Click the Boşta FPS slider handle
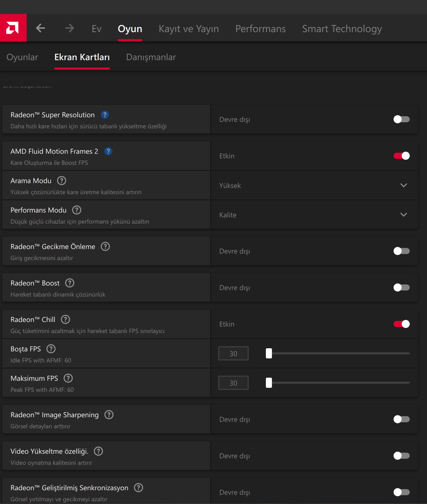This screenshot has height=504, width=427. pos(269,353)
